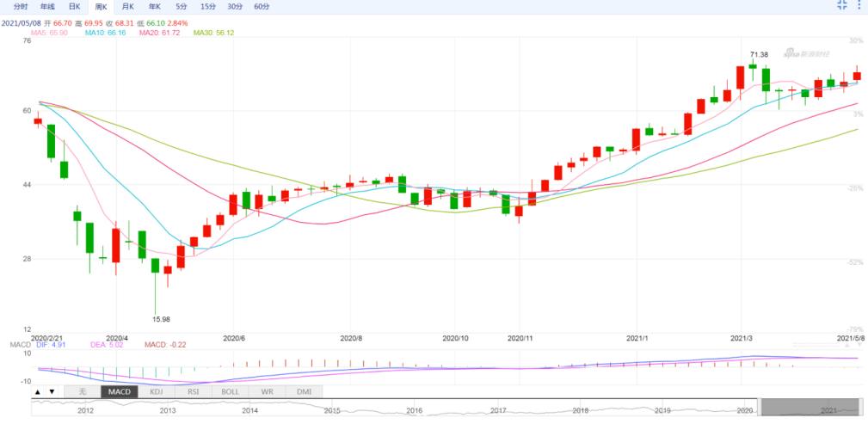
Task: Switch to the 年线 tab
Action: click(x=47, y=7)
